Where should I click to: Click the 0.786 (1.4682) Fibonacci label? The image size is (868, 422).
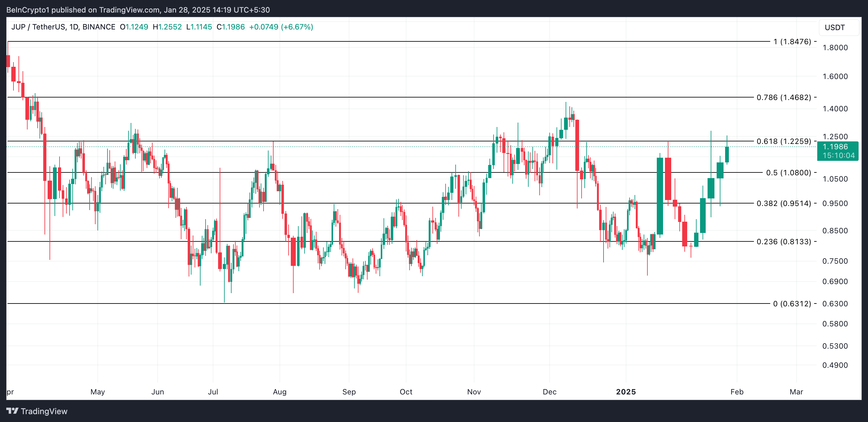coord(783,98)
